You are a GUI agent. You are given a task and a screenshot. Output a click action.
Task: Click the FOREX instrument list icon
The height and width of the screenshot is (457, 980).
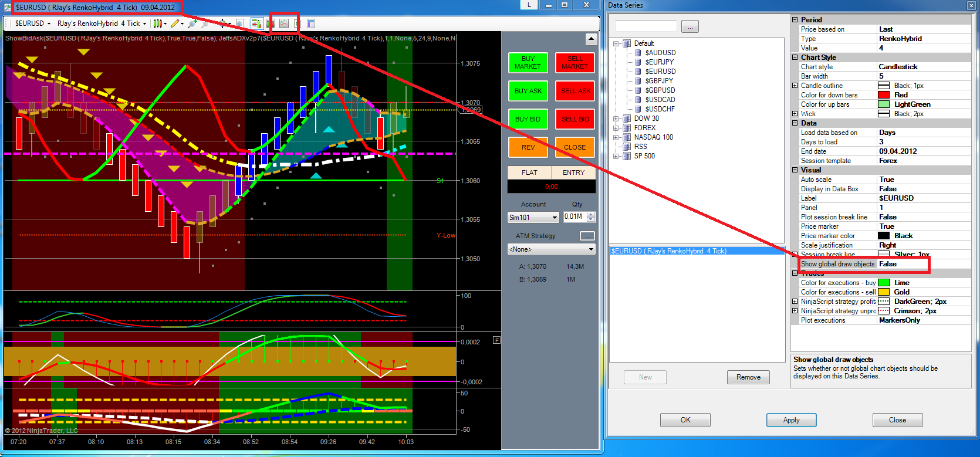coord(627,128)
